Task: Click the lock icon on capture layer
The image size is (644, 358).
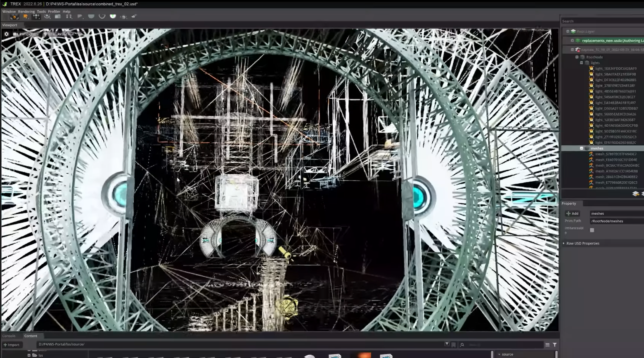Action: point(578,50)
